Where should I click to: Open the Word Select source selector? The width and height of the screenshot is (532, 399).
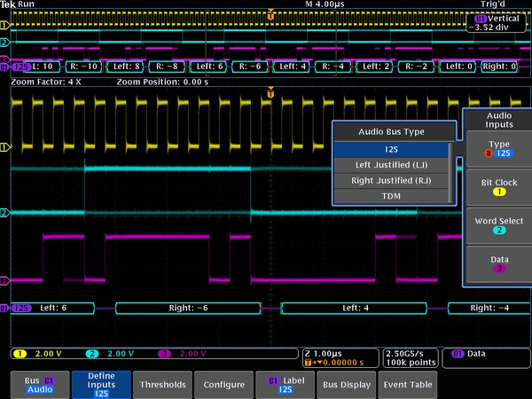[498, 224]
